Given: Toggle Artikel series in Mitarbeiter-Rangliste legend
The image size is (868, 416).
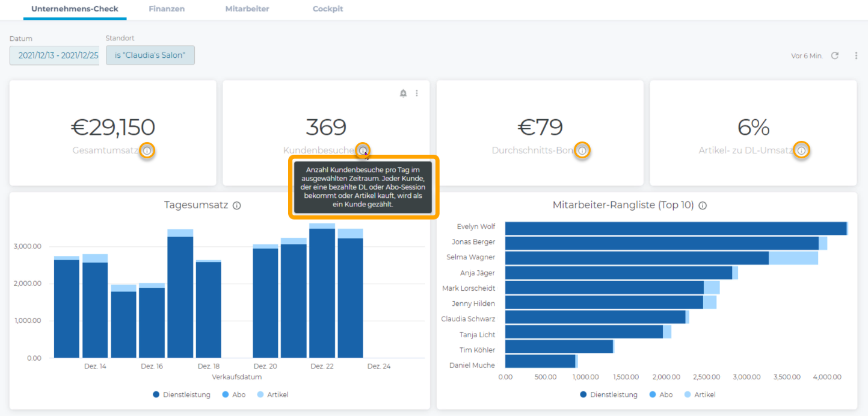Looking at the screenshot, I should coord(700,395).
